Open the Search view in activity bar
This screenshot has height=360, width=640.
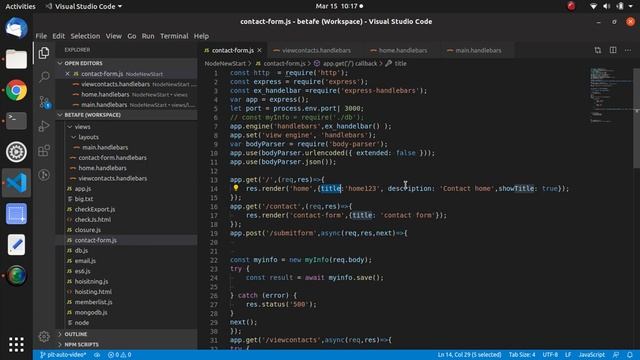pos(44,77)
